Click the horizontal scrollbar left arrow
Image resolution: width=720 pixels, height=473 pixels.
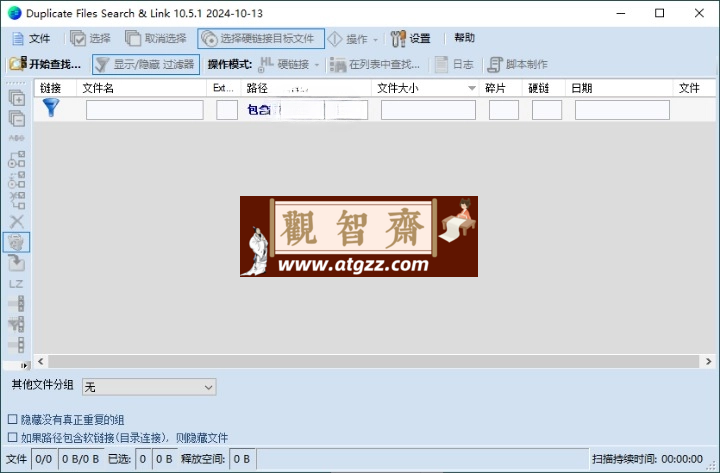40,361
